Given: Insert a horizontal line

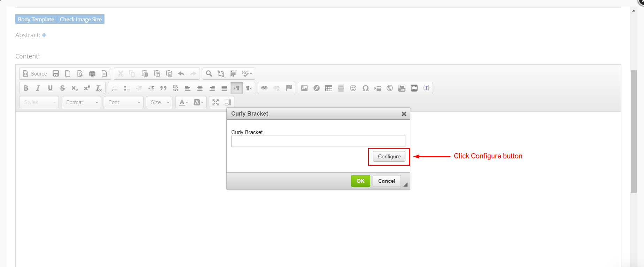Looking at the screenshot, I should click(341, 88).
